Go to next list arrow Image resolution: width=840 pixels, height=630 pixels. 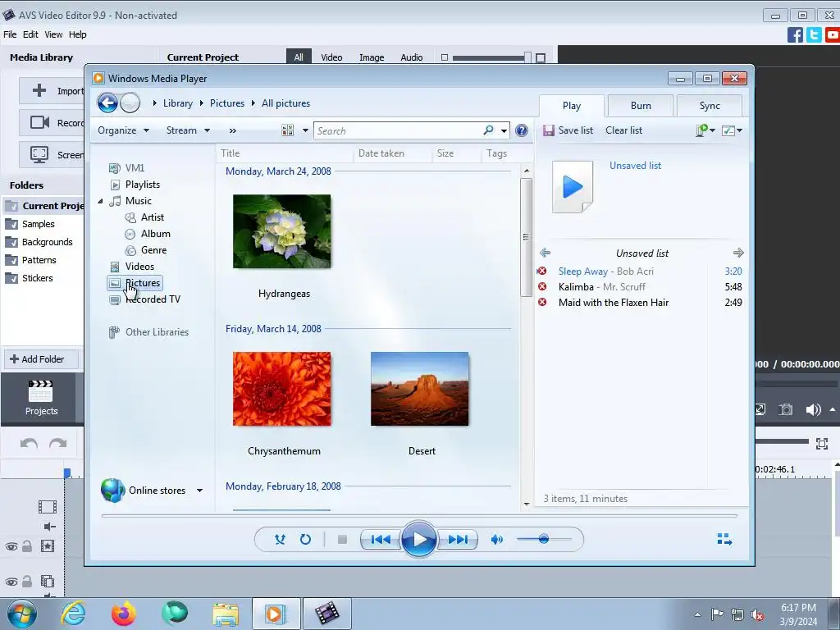coord(738,253)
